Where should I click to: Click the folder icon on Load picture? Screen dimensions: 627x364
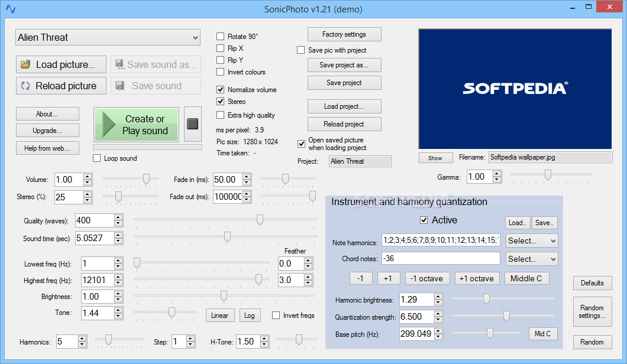click(x=25, y=64)
